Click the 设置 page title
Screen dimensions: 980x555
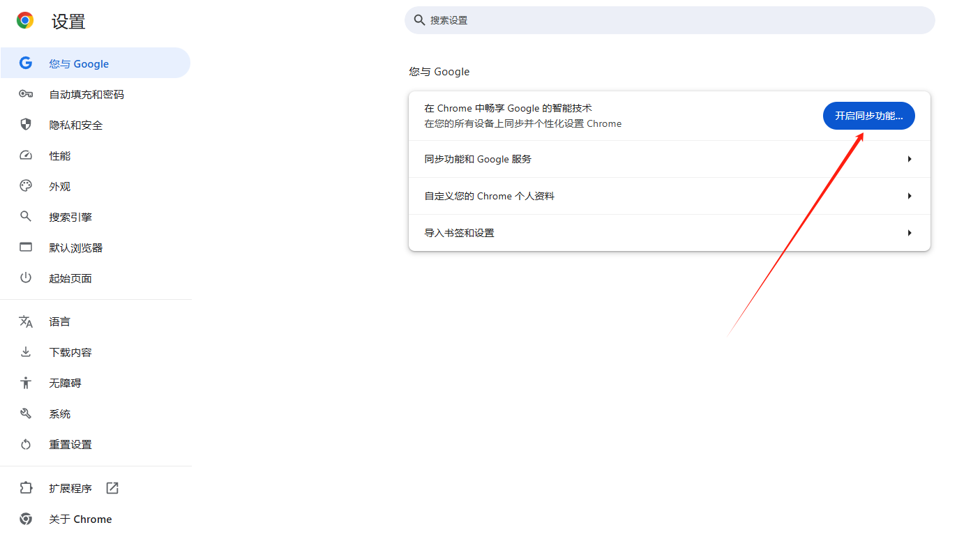point(68,22)
